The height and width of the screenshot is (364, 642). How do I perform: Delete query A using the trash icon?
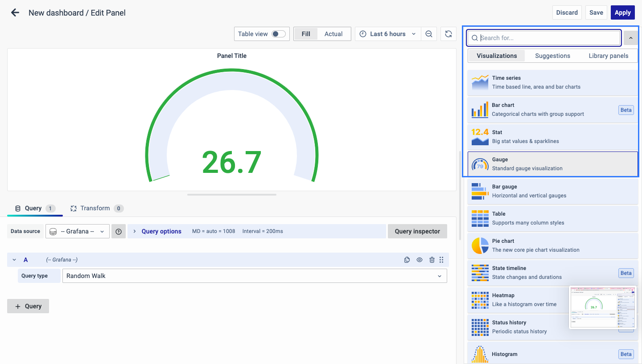point(432,260)
